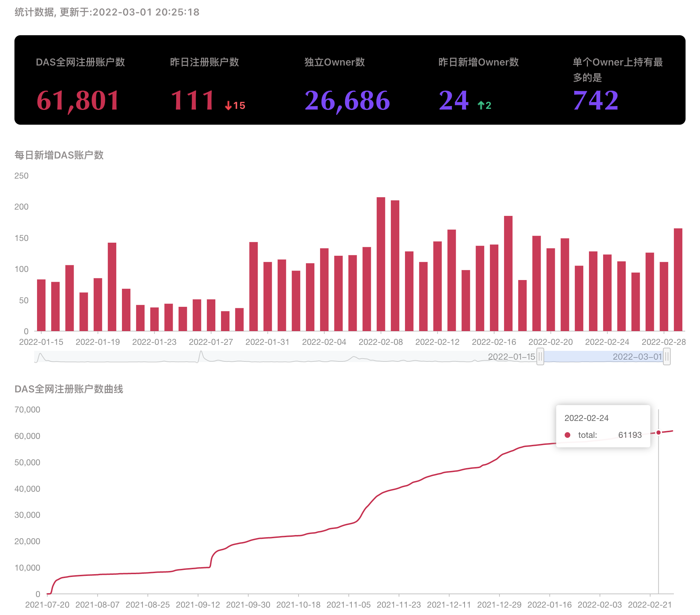This screenshot has height=615, width=700.
Task: Click the 每日新增DAS账户数 chart title
Action: pos(59,155)
